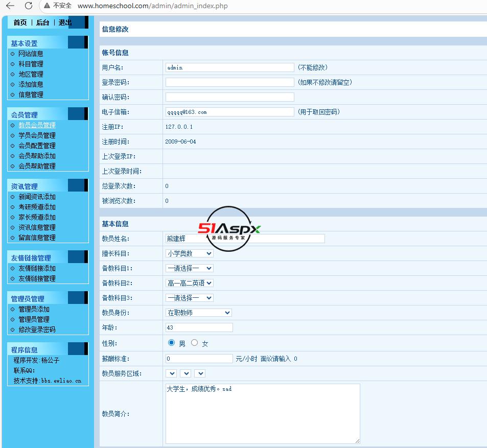Click the 薪酬标准 input field
This screenshot has width=487, height=448.
pyautogui.click(x=199, y=359)
